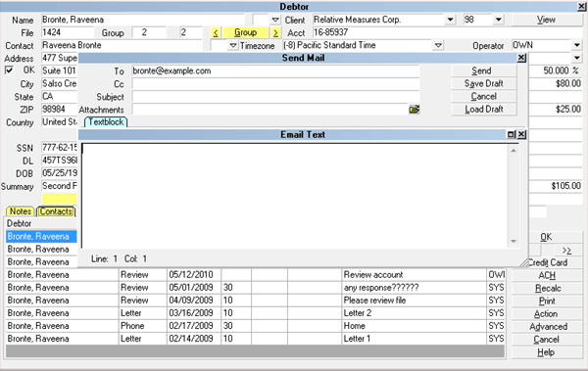The width and height of the screenshot is (588, 371).
Task: Close the Email Text editor panel
Action: 521,134
